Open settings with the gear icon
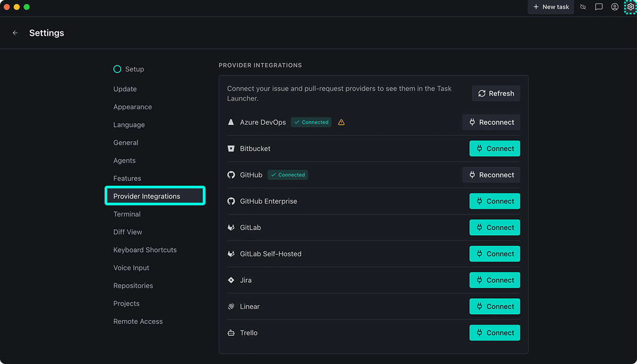The width and height of the screenshot is (637, 364). coord(630,7)
